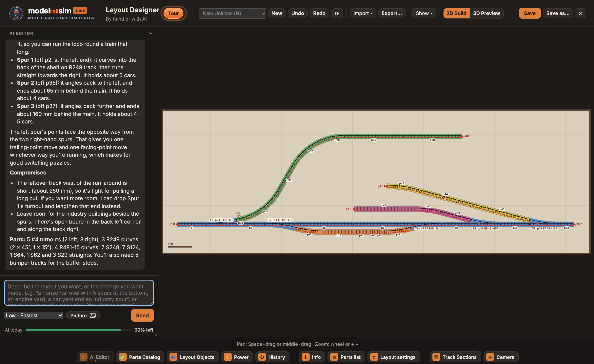Click the p8 main line track label
The width and height of the screenshot is (594, 364).
(456, 228)
